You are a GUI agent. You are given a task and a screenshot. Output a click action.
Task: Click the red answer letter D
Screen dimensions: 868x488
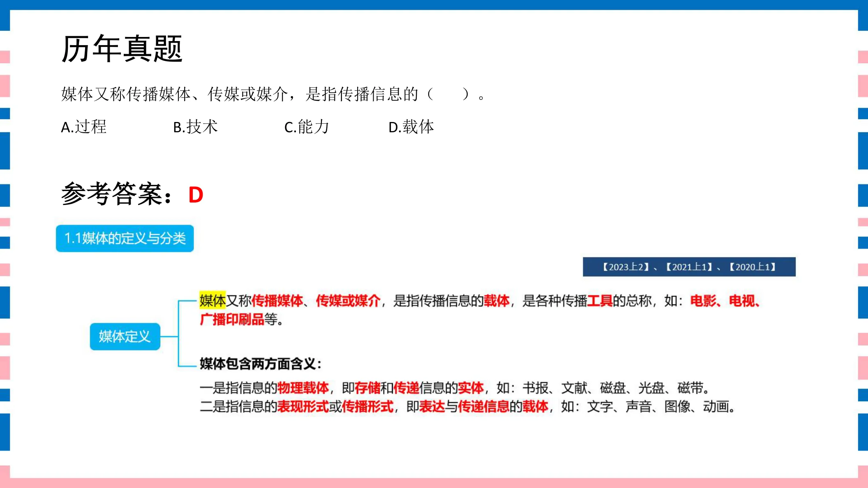pyautogui.click(x=196, y=195)
